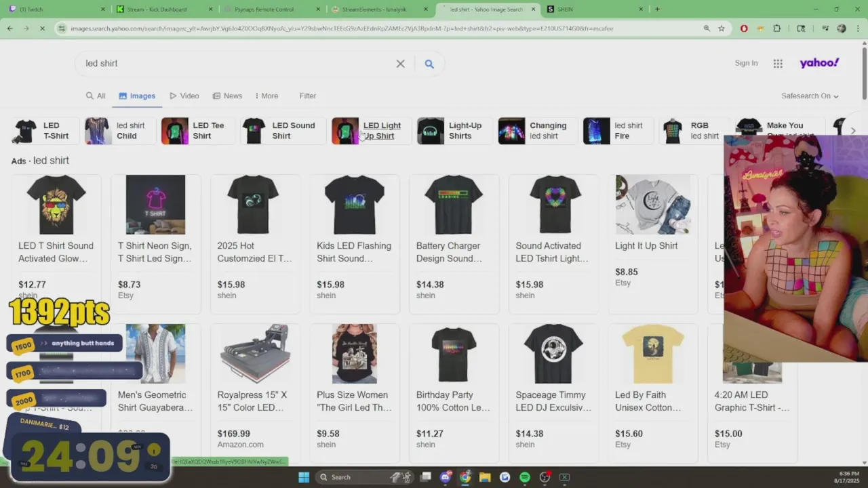This screenshot has height=488, width=868.
Task: Open the Yahoo apps grid icon
Action: click(778, 63)
